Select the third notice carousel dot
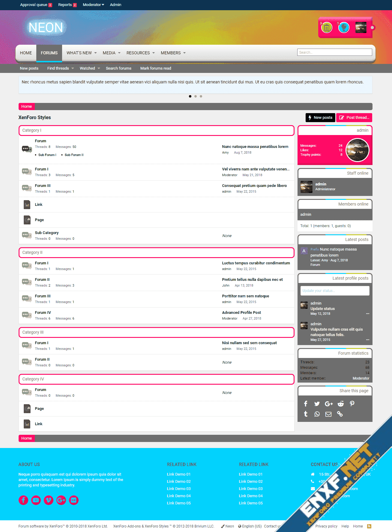 click(201, 96)
